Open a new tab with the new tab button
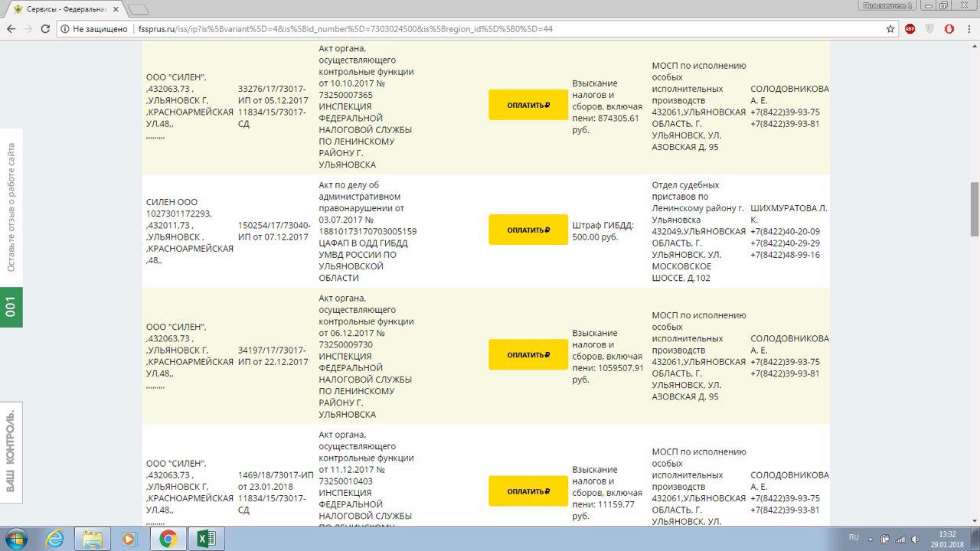This screenshot has height=551, width=980. click(x=139, y=9)
